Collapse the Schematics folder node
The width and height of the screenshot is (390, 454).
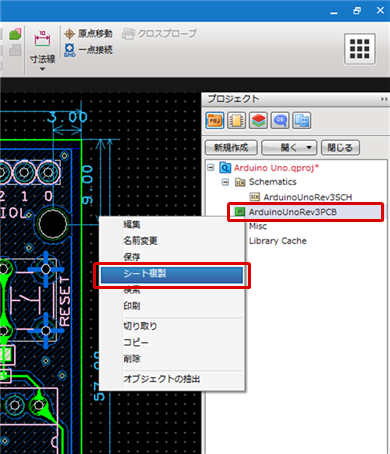pyautogui.click(x=225, y=182)
